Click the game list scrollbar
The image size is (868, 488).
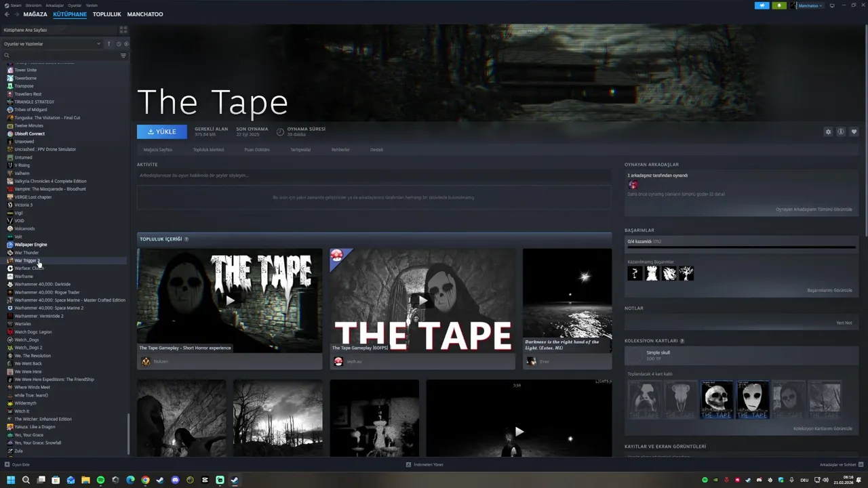(x=128, y=434)
